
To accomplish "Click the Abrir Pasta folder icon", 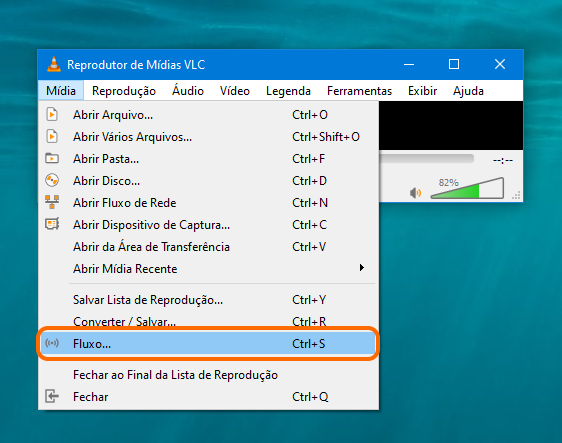I will click(x=52, y=158).
